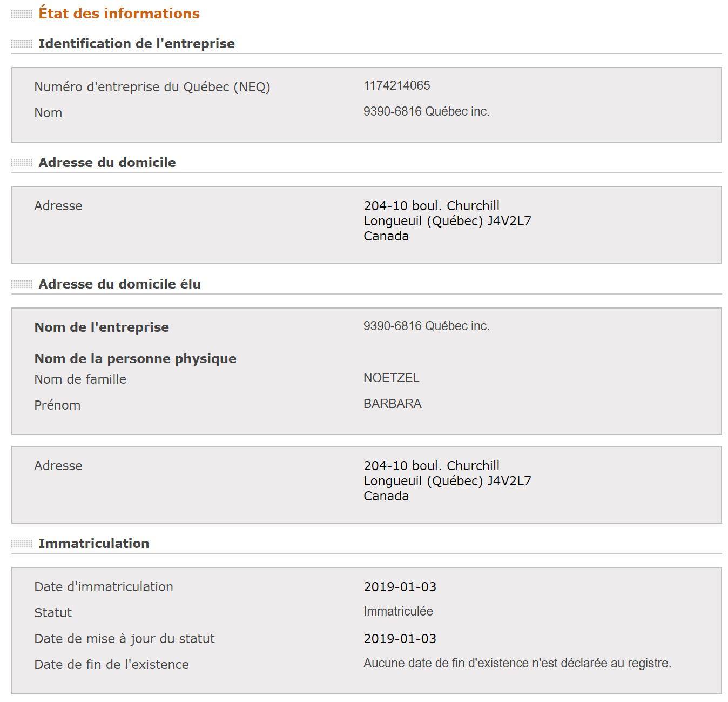Click the status update date 2019-01-03
This screenshot has width=728, height=702.
tap(400, 639)
